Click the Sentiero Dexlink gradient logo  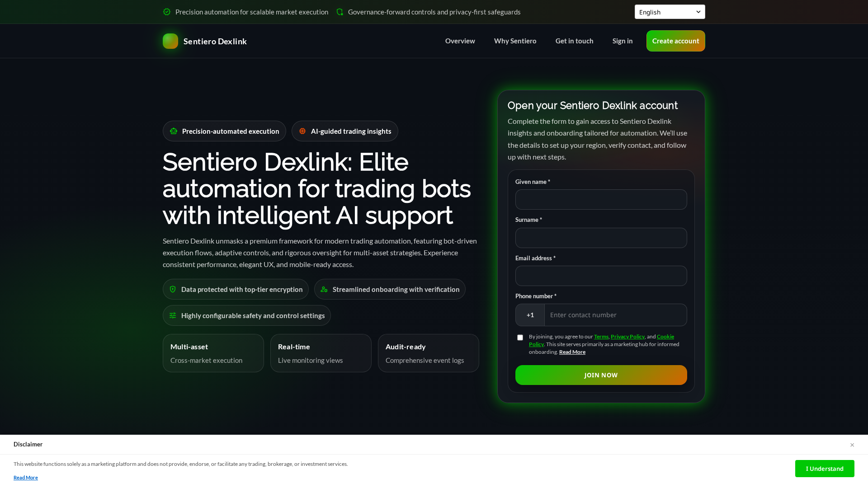pos(170,41)
